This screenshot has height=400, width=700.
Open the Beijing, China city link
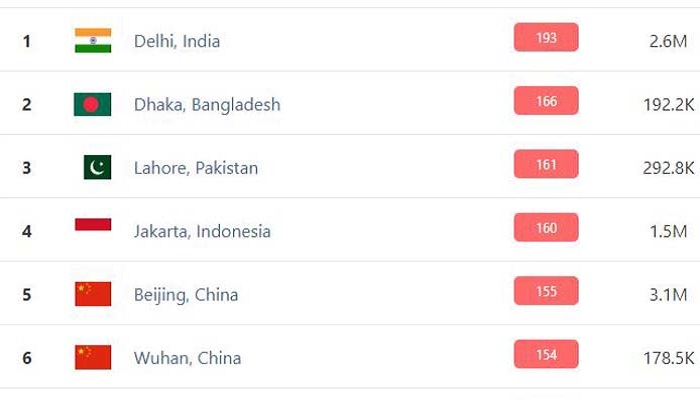tap(186, 295)
